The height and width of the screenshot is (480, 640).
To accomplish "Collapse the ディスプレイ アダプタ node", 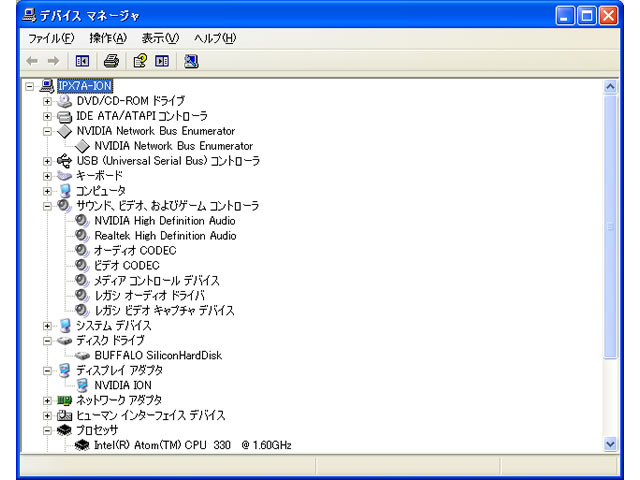I will 47,370.
